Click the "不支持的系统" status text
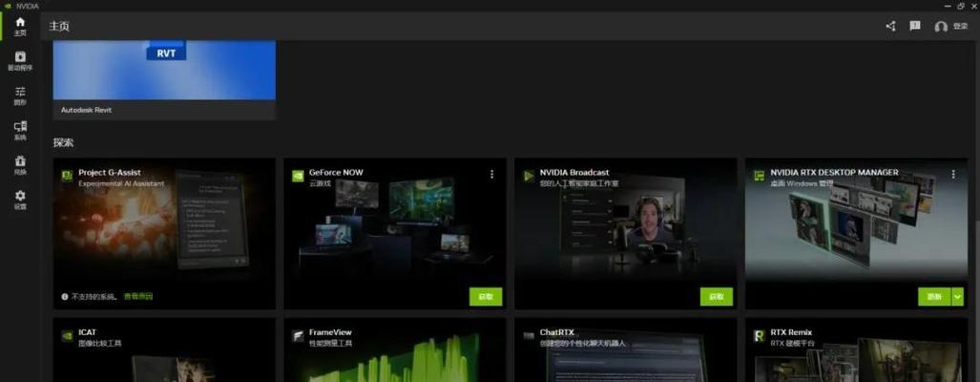 pyautogui.click(x=94, y=296)
